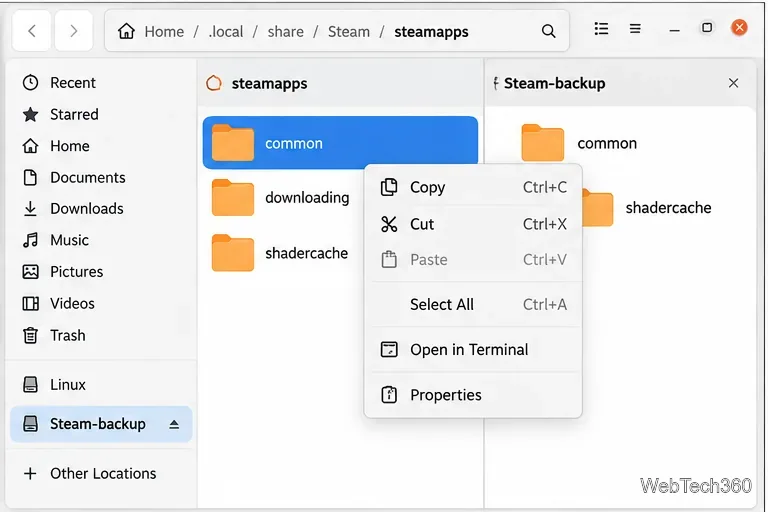Go back with the left arrow button
Image resolution: width=768 pixels, height=512 pixels.
tap(32, 31)
